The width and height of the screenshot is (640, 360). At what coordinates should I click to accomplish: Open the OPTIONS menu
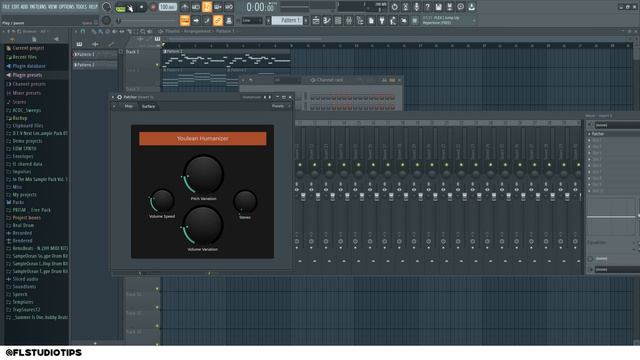(x=67, y=7)
